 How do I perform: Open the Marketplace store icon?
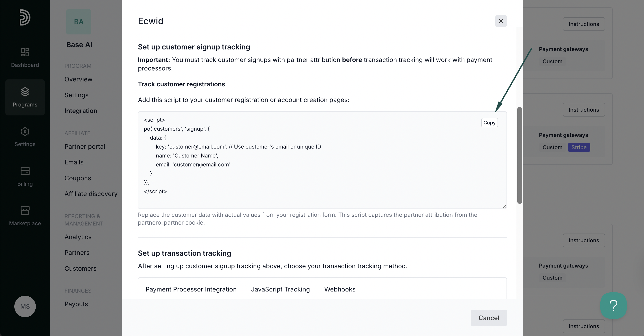tap(25, 211)
